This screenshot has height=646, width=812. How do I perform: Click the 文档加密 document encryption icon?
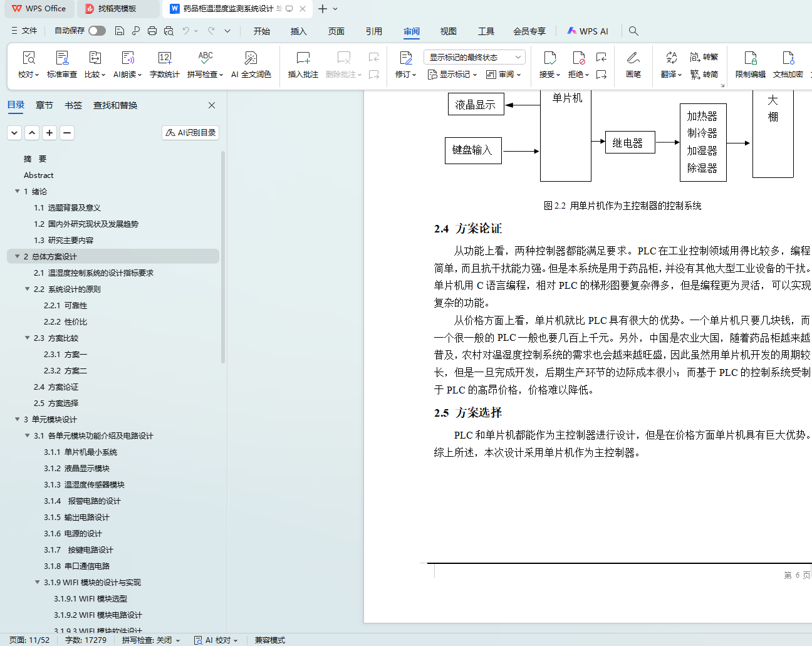(788, 59)
